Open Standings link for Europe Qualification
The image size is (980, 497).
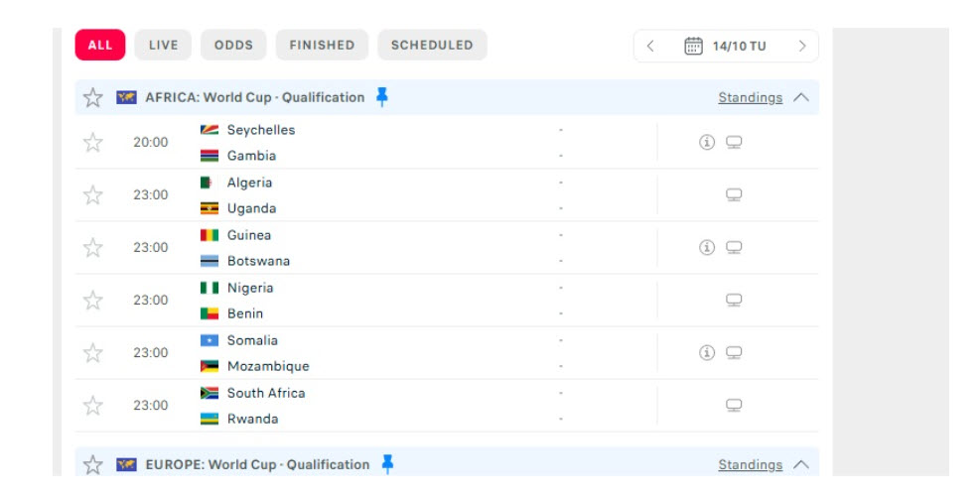coord(750,464)
